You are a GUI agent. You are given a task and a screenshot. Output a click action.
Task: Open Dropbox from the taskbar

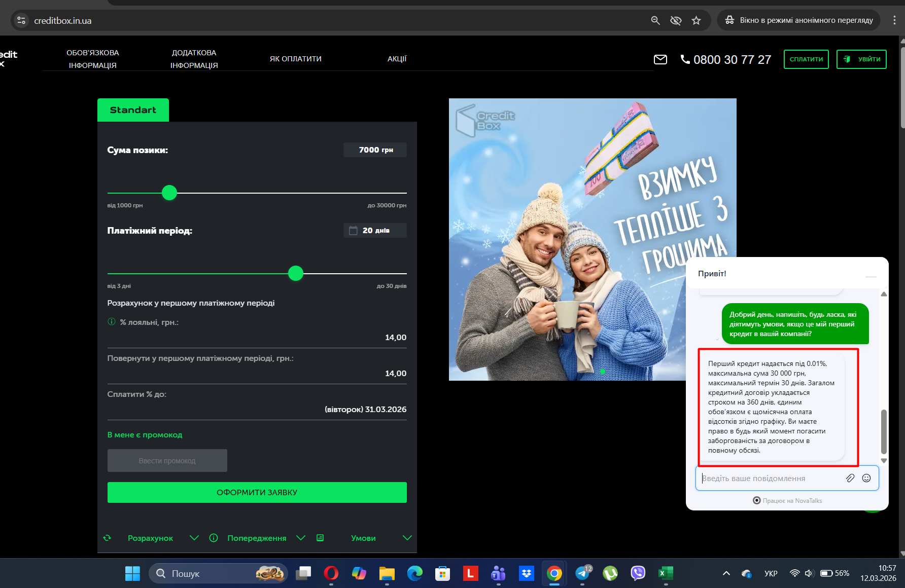527,573
